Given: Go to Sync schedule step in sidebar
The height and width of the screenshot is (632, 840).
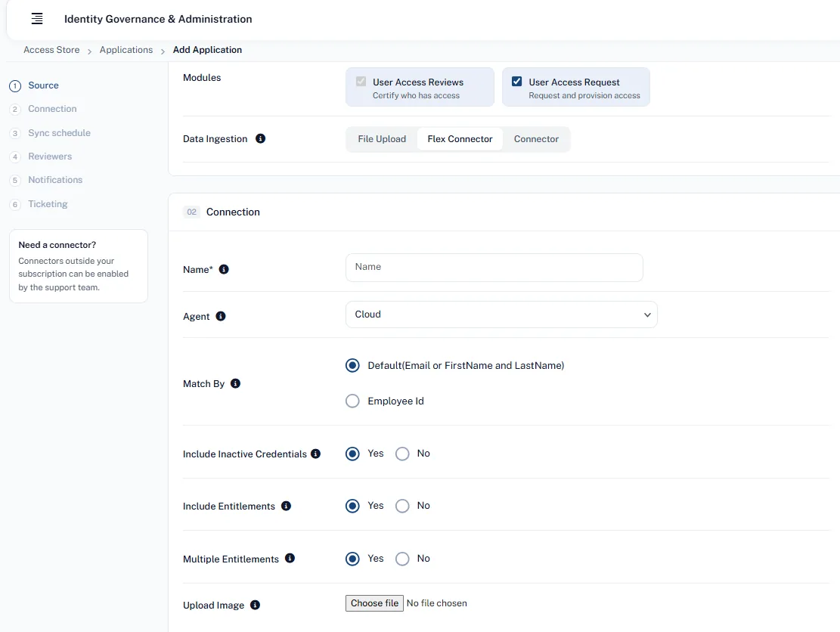Looking at the screenshot, I should pos(60,133).
